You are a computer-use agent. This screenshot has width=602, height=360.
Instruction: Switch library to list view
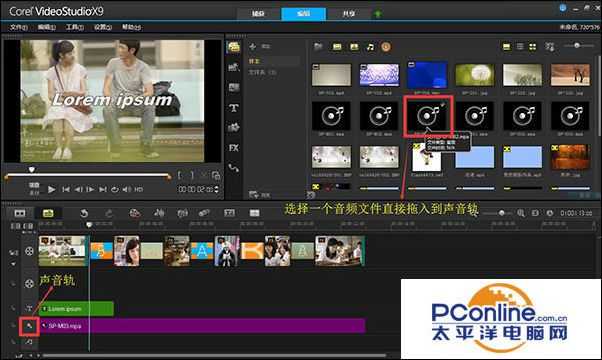click(x=520, y=47)
